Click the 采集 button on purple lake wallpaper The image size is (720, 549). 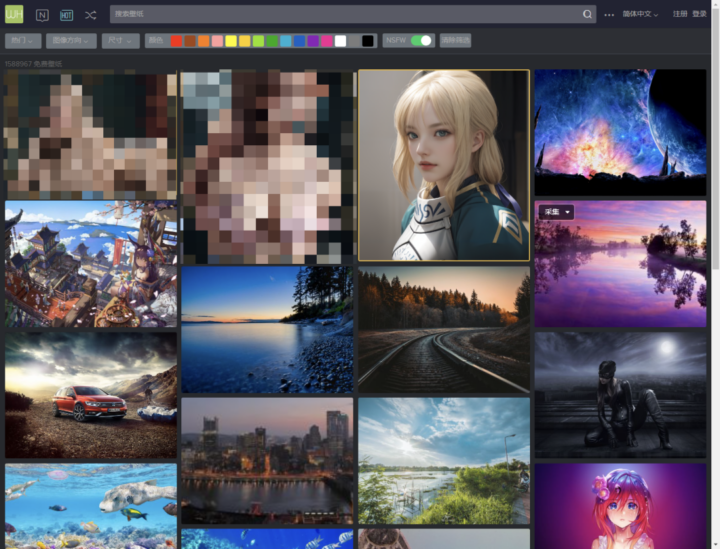556,212
